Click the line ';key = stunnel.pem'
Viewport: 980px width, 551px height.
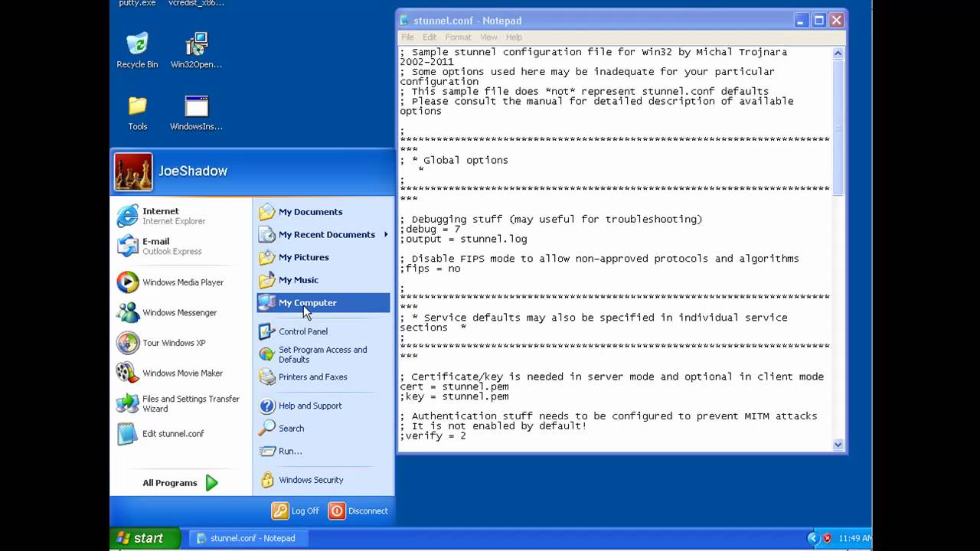(x=454, y=396)
